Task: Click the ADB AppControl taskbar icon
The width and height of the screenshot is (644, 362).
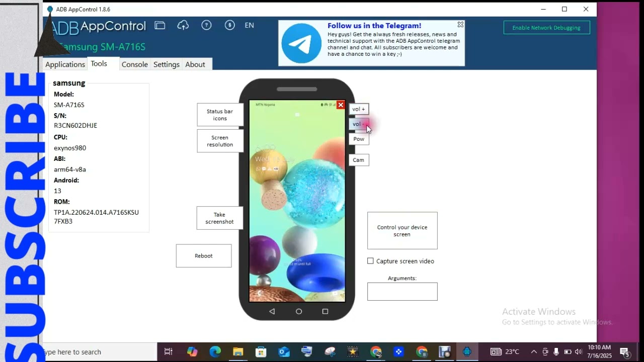Action: (x=467, y=352)
